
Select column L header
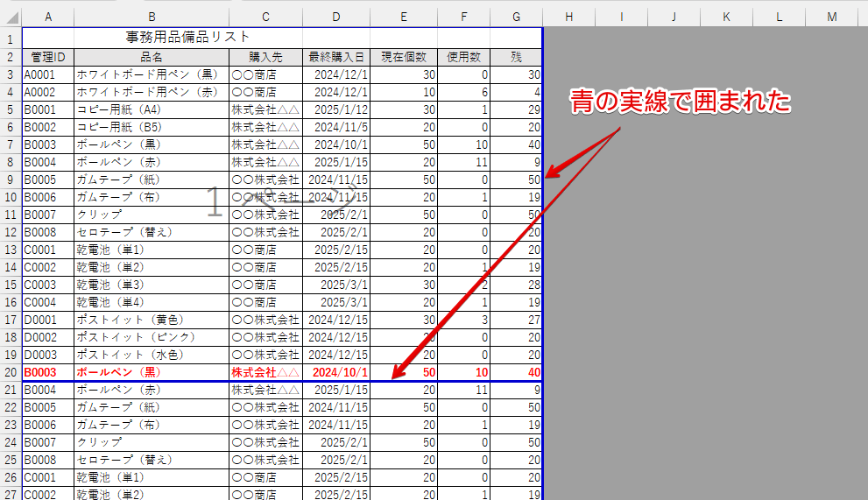[x=780, y=18]
